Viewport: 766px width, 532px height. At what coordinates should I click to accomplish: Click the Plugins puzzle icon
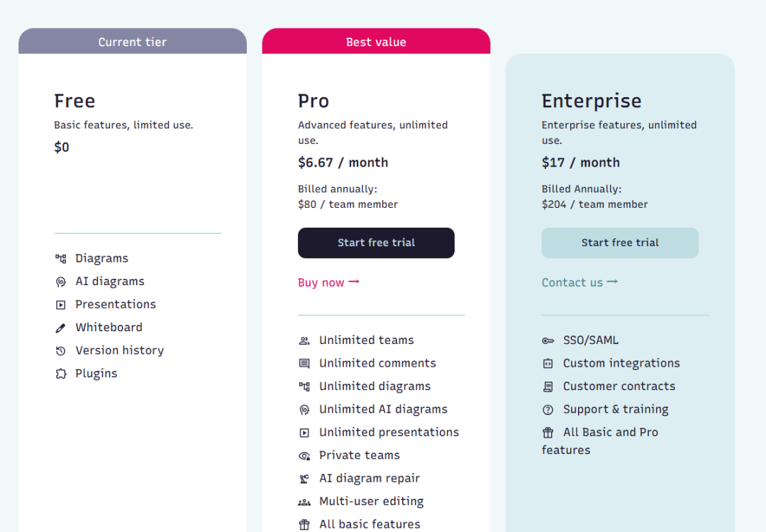[60, 374]
